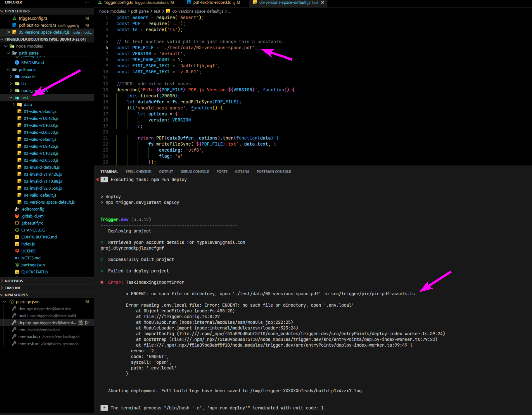Select the Terminal panel tab
532x415 pixels.
(109, 172)
